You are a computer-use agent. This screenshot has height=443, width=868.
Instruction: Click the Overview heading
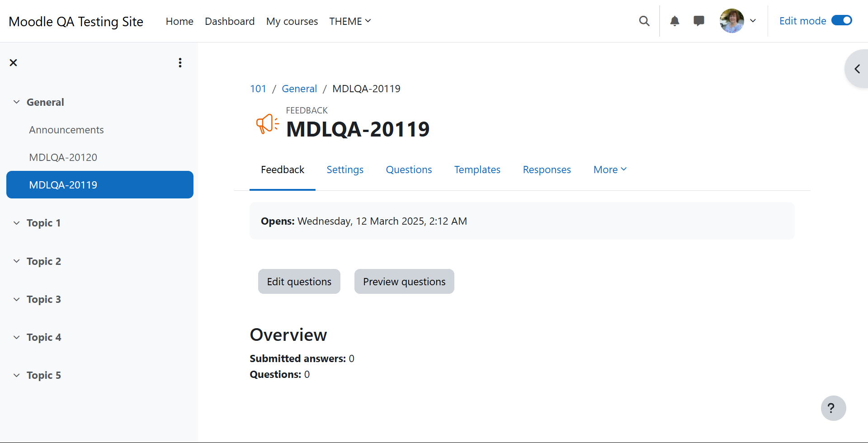coord(288,335)
